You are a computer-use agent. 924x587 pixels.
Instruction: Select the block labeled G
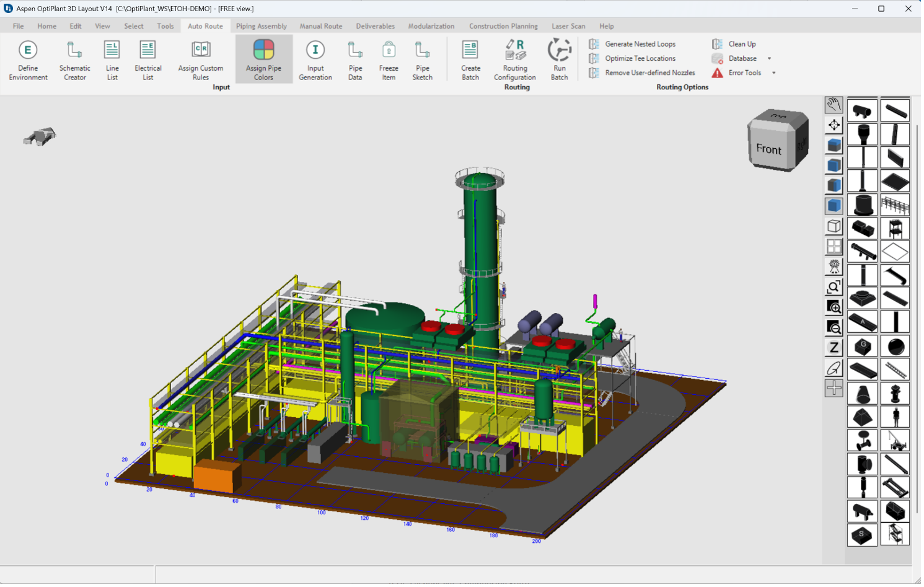862,346
